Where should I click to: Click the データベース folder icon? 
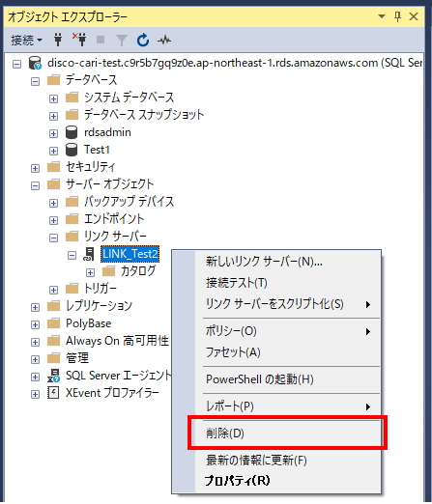[53, 80]
